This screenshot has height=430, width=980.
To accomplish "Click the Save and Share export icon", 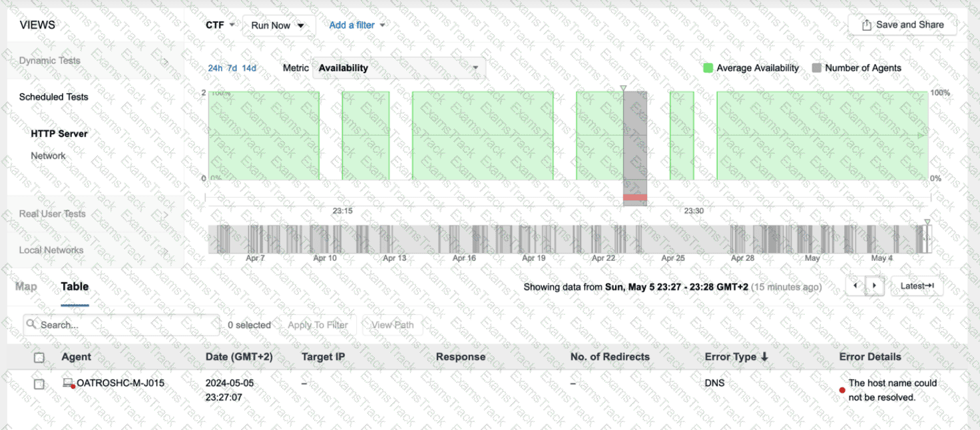I will (866, 25).
